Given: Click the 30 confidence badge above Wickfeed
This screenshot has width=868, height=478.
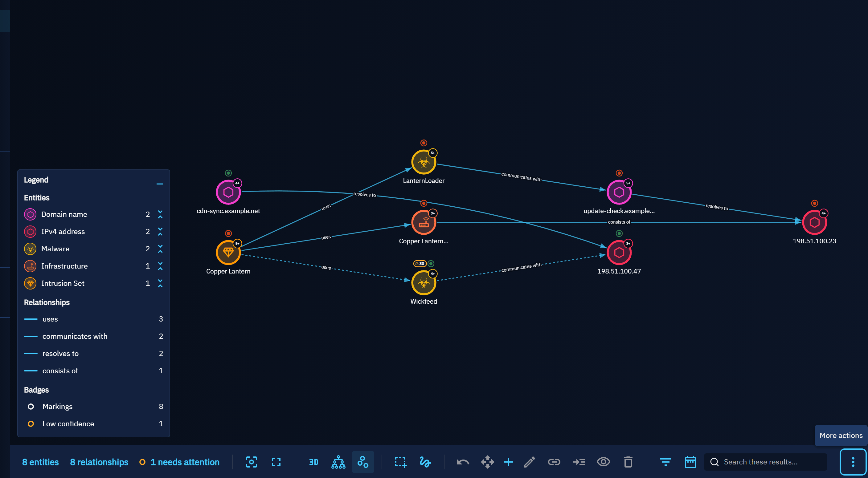Looking at the screenshot, I should (x=420, y=264).
